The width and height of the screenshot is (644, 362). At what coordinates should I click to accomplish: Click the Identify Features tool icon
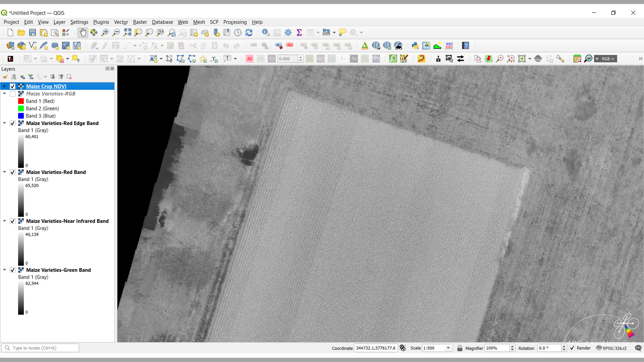[265, 32]
